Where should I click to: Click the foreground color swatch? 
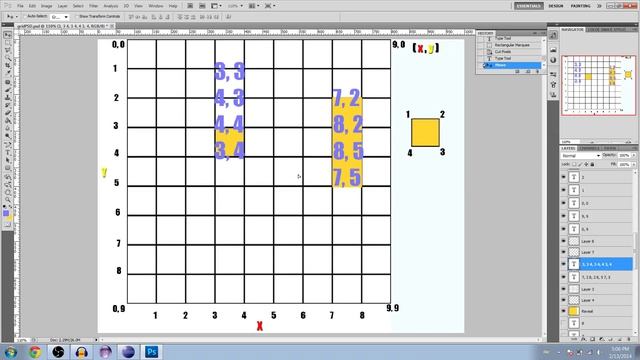[x=6, y=213]
